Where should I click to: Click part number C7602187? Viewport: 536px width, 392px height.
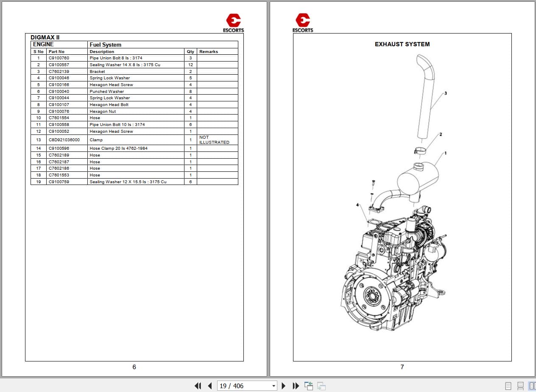point(59,162)
